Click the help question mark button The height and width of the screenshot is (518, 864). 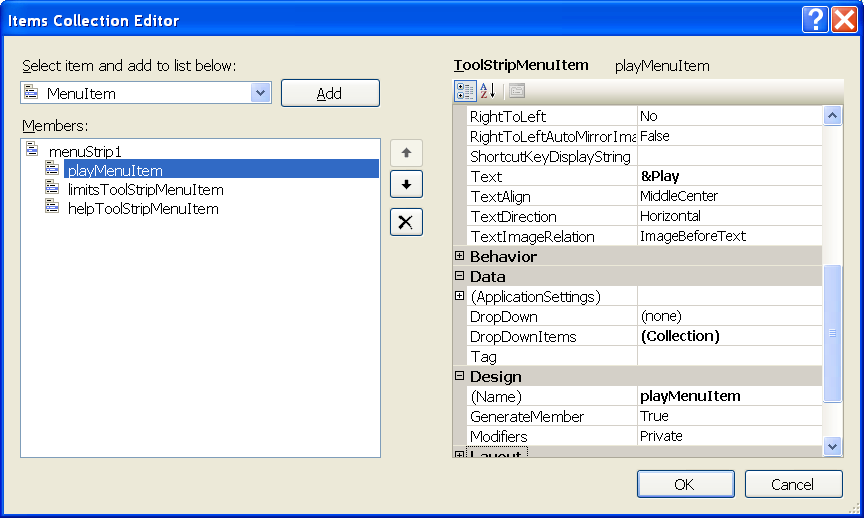coord(815,20)
